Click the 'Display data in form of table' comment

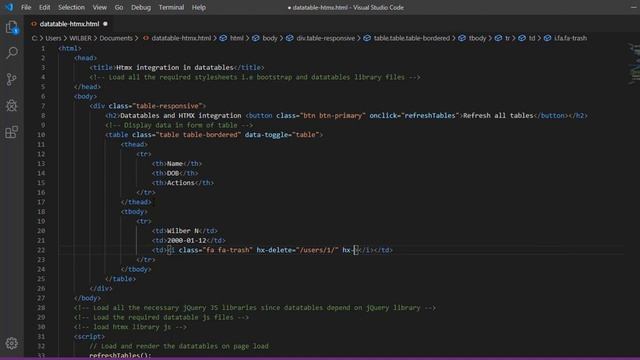click(x=179, y=125)
